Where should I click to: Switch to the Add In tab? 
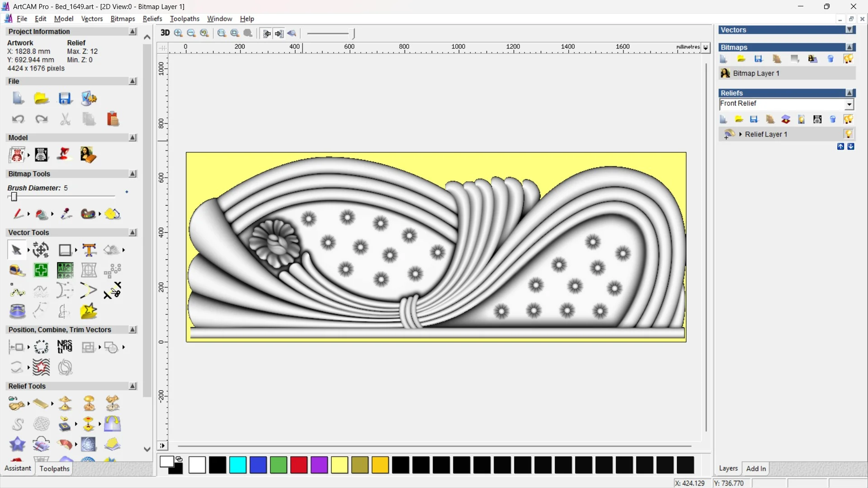(756, 469)
